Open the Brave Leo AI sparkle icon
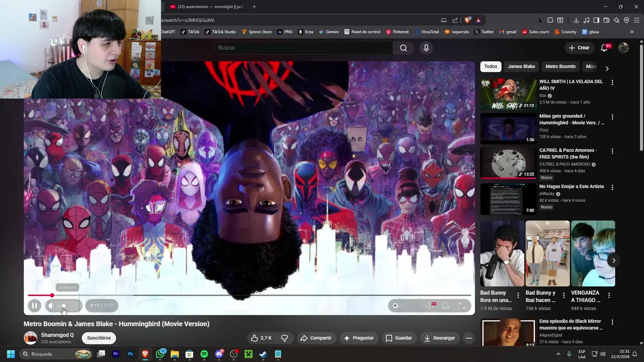The height and width of the screenshot is (362, 644). pyautogui.click(x=616, y=20)
